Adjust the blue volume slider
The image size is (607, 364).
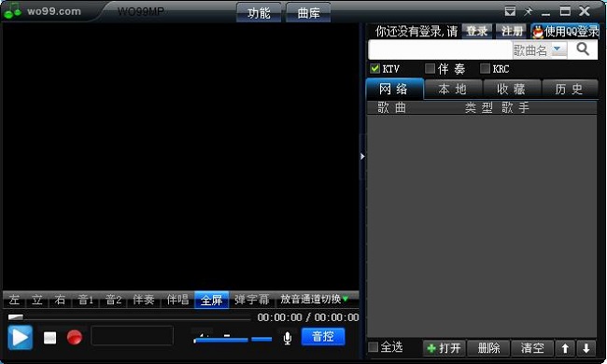point(220,340)
